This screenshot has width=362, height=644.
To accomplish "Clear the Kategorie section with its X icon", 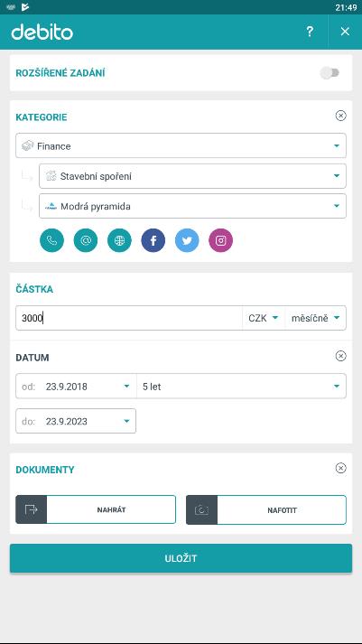I will [340, 116].
